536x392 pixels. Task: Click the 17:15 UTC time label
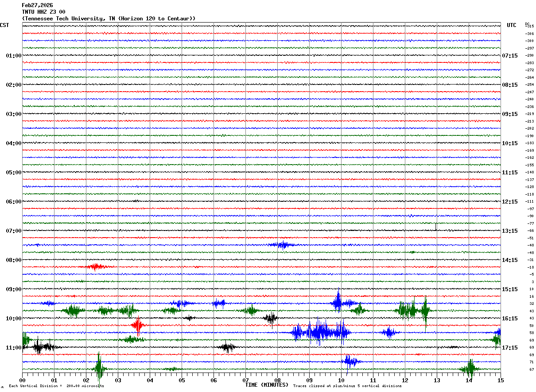(x=510, y=348)
